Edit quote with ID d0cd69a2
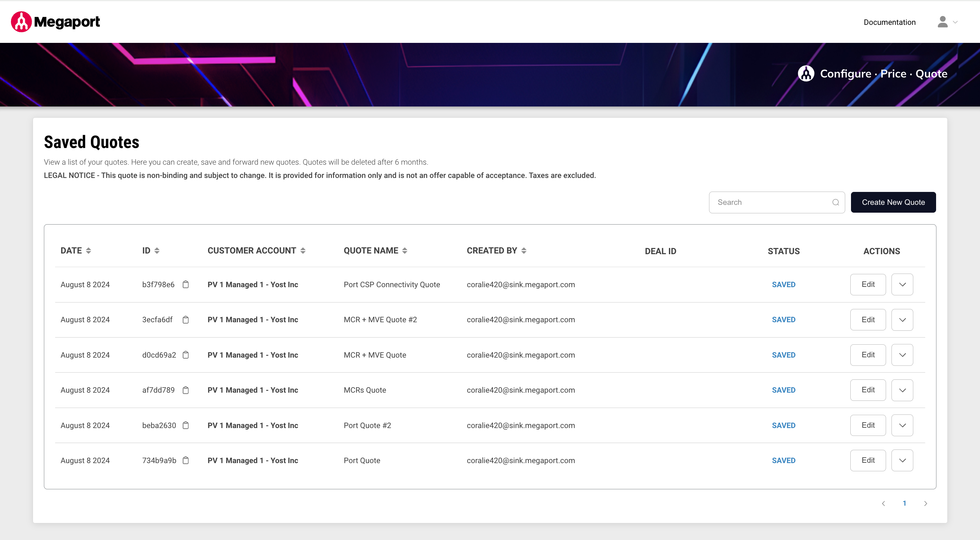The width and height of the screenshot is (980, 540). [868, 355]
